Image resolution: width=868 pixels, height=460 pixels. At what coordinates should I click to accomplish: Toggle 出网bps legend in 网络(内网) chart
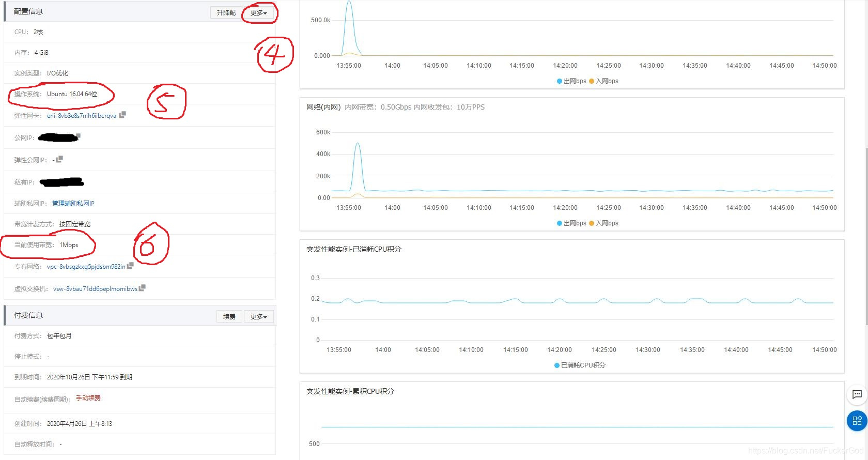tap(571, 223)
